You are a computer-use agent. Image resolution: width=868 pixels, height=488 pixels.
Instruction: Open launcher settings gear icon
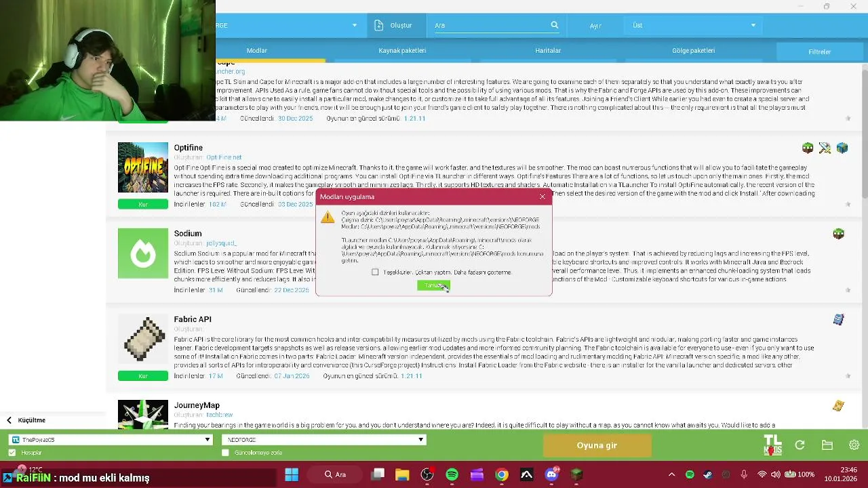(x=854, y=445)
